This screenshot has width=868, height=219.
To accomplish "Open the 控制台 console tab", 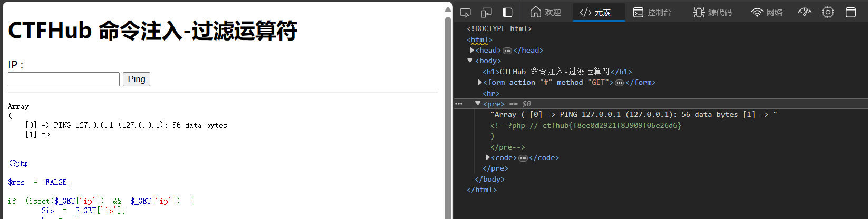I will tap(653, 12).
